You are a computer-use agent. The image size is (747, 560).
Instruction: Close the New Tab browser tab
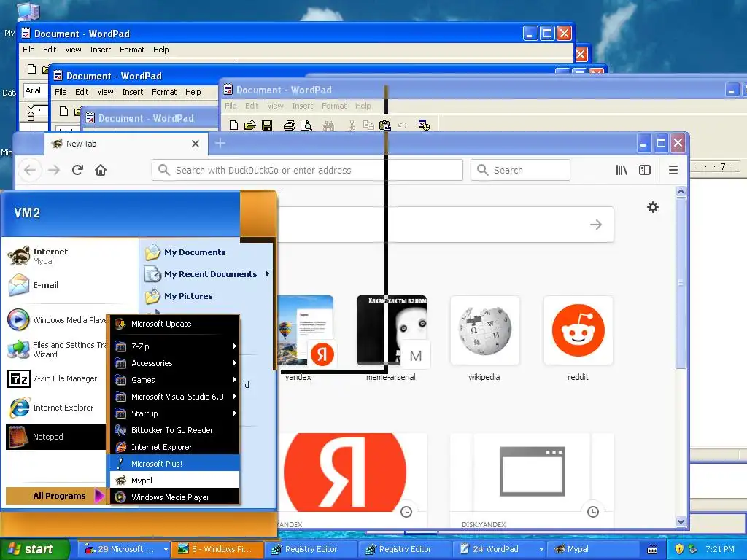[x=196, y=144]
